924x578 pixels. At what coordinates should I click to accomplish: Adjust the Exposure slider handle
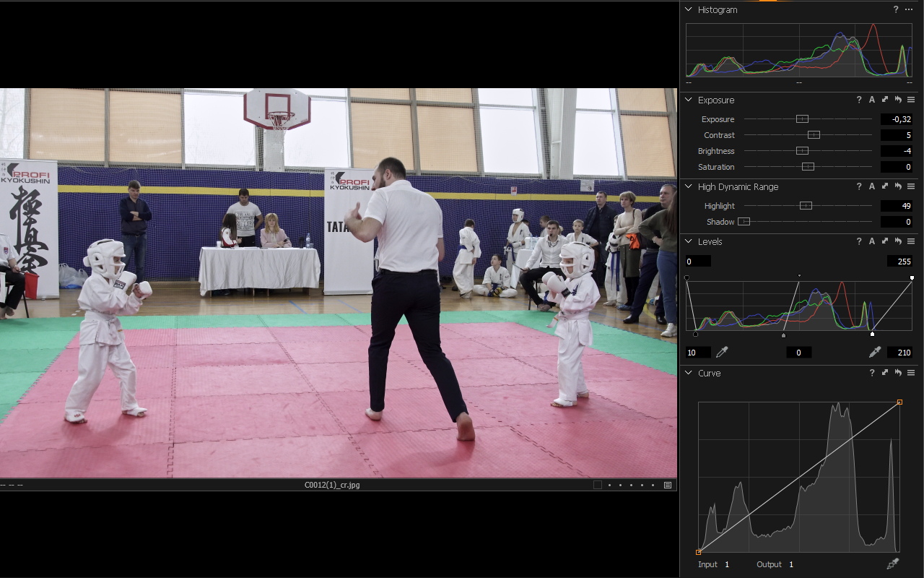click(802, 119)
